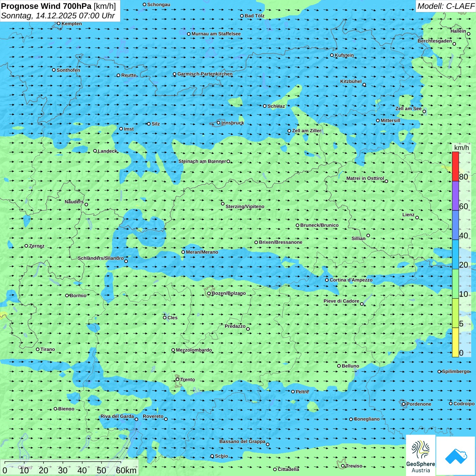Image resolution: width=476 pixels, height=476 pixels.
Task: Click the 'Brixen/Bressanone' label
Action: [280, 242]
